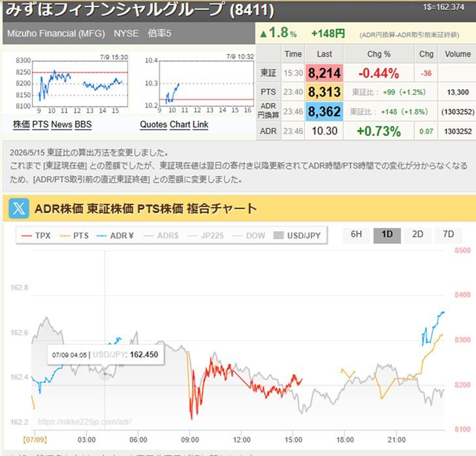Switch chart range to 2D
The width and height of the screenshot is (476, 456).
coord(418,235)
